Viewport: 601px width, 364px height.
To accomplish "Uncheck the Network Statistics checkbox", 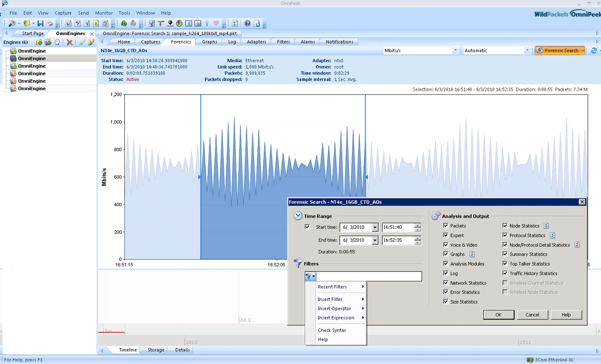I will (446, 283).
